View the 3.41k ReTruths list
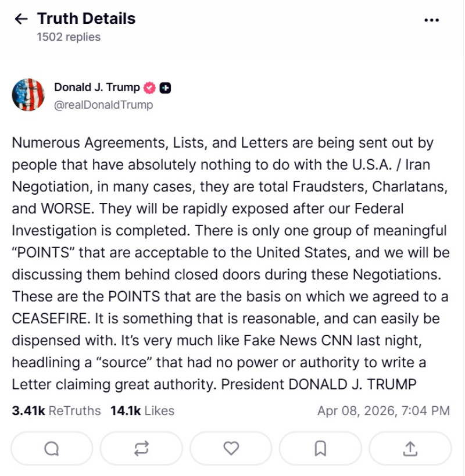 [x=56, y=411]
